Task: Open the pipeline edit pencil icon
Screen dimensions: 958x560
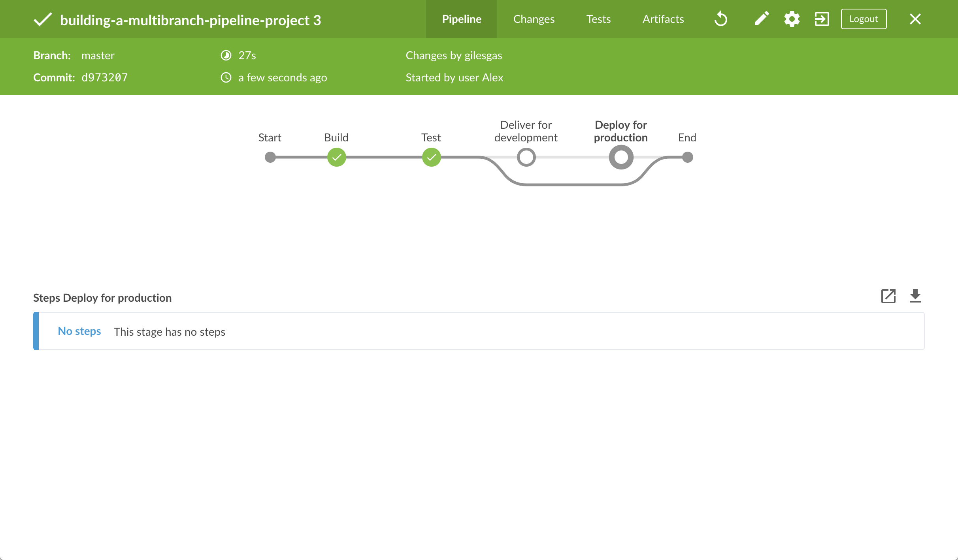Action: (761, 19)
